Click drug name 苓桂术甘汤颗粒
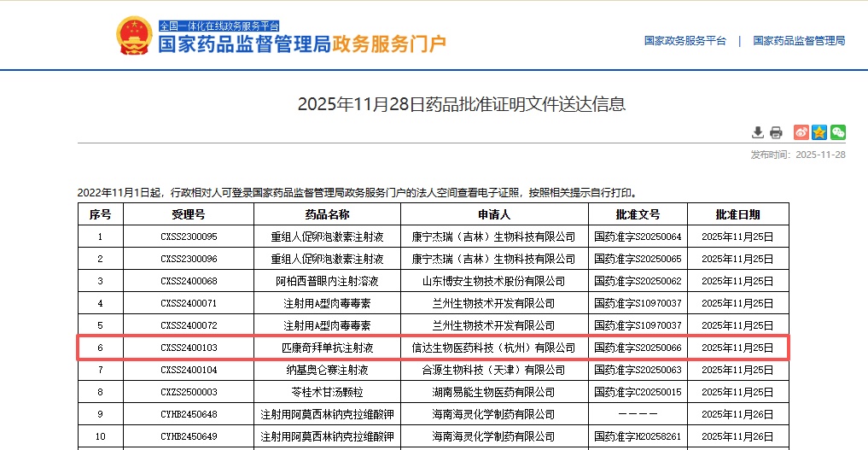The width and height of the screenshot is (868, 450). [327, 392]
